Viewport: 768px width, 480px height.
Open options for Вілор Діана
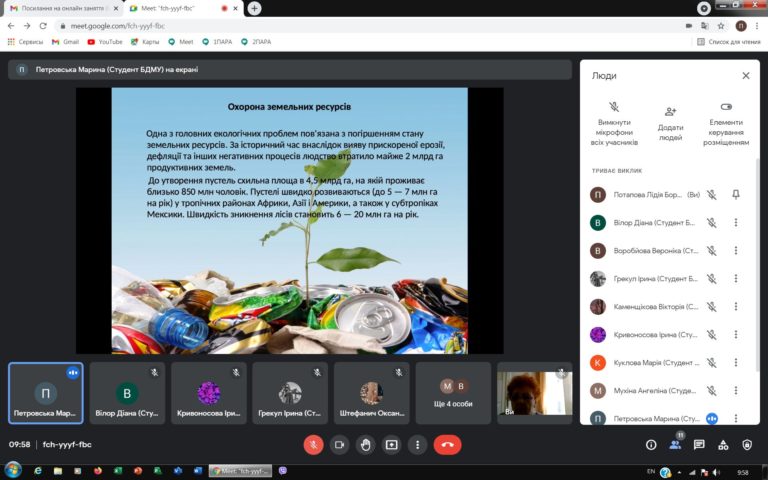click(x=736, y=222)
